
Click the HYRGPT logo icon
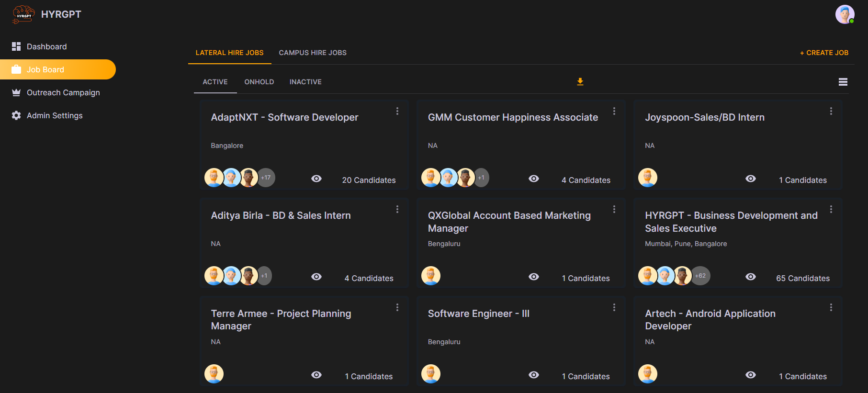[x=23, y=14]
